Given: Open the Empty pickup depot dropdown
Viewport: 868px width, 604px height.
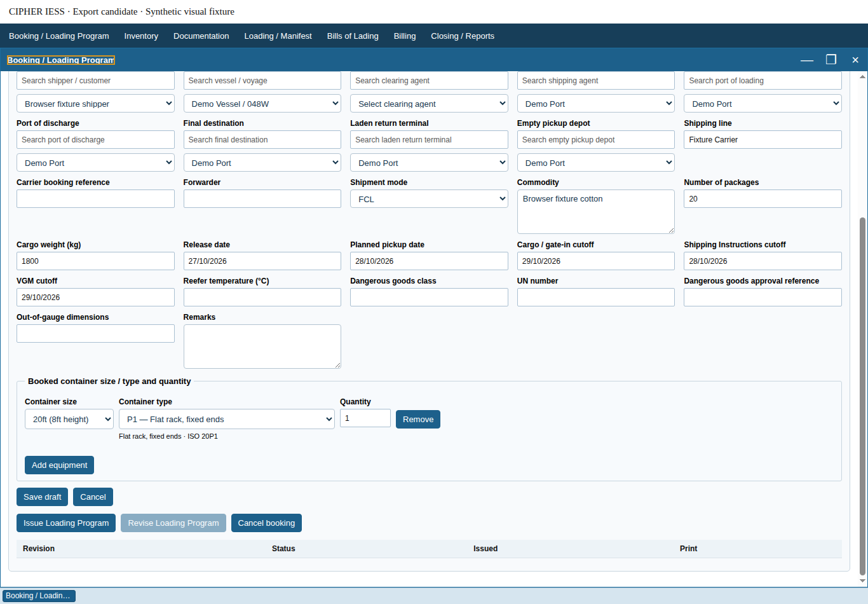Looking at the screenshot, I should pos(596,163).
